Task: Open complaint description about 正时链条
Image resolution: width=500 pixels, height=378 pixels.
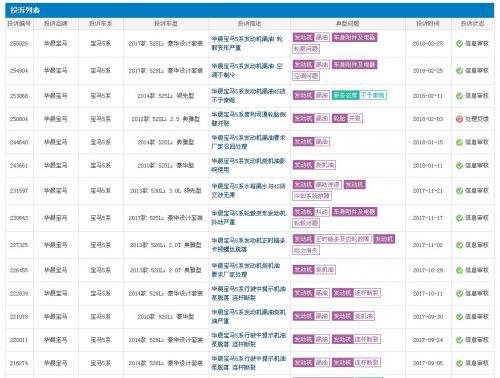Action: click(249, 245)
